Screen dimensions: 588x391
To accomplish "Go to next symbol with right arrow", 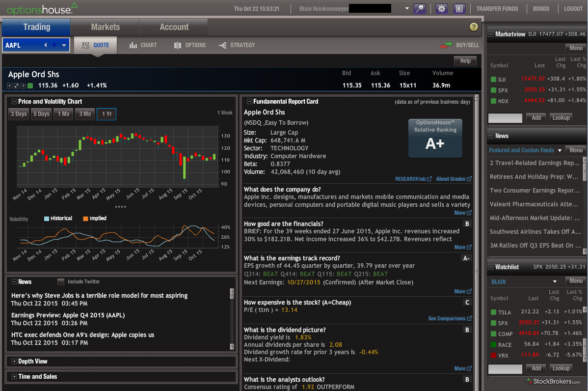I will (x=54, y=45).
